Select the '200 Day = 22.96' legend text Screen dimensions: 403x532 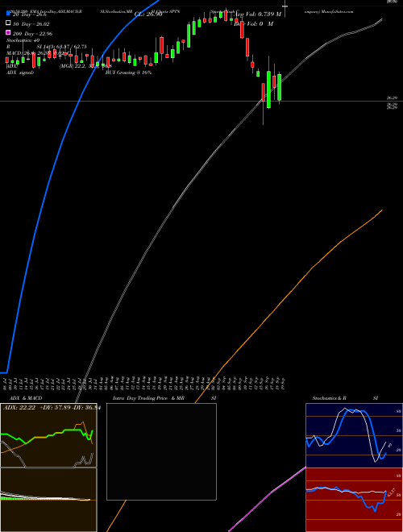(x=32, y=34)
